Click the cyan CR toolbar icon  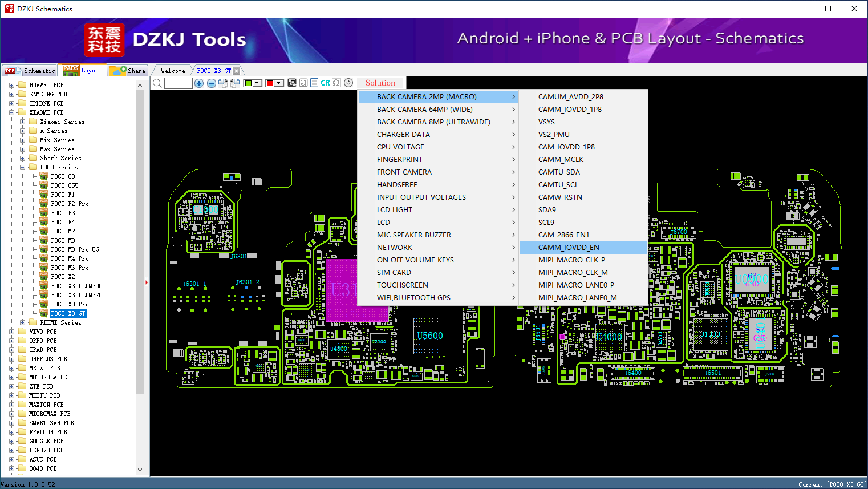pyautogui.click(x=325, y=83)
